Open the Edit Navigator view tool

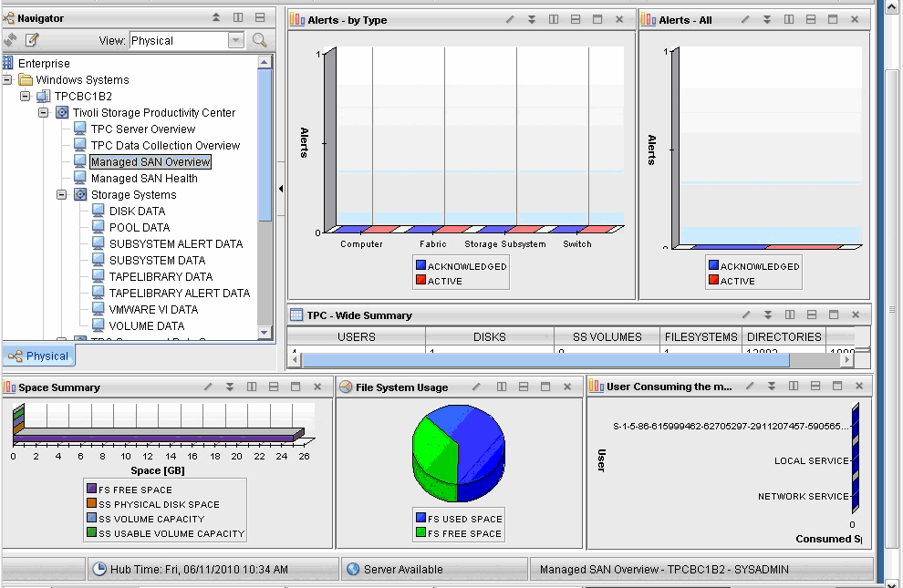coord(32,40)
